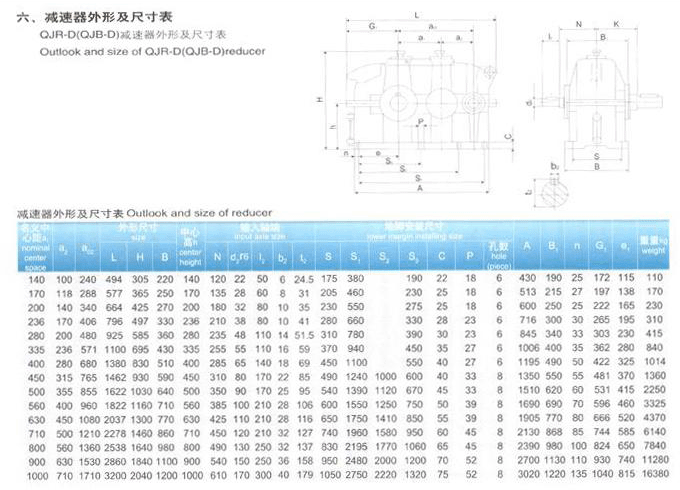The image size is (680, 490).
Task: Click the hole (piece) column header
Action: click(x=498, y=256)
